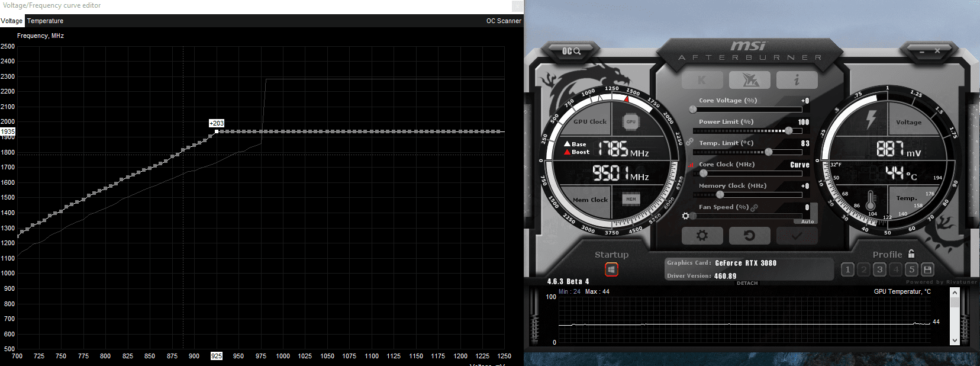Image resolution: width=980 pixels, height=366 pixels.
Task: Open fan settings gear beside Fan Speed
Action: tap(685, 216)
